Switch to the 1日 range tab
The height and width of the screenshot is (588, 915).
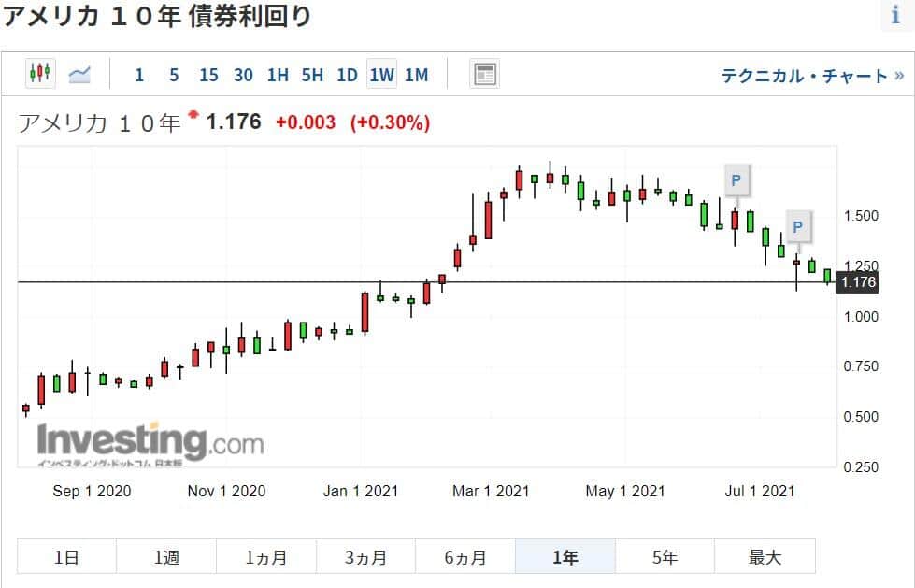(66, 557)
